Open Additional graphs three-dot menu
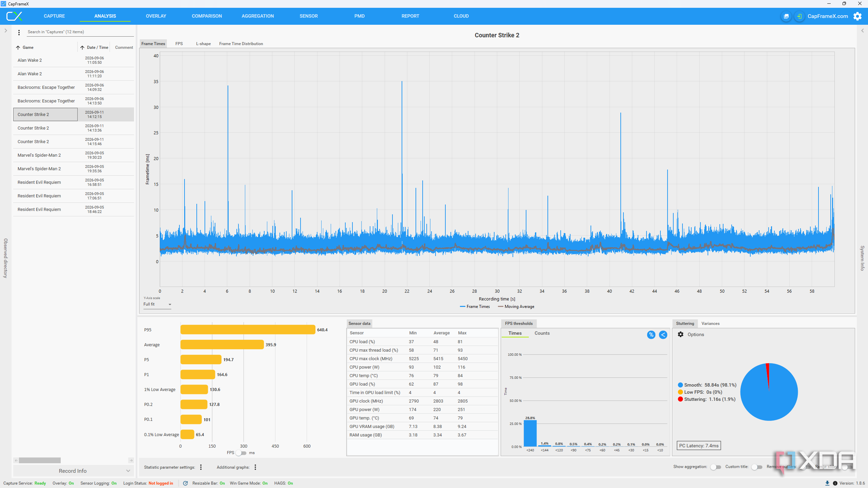This screenshot has width=868, height=488. tap(255, 467)
